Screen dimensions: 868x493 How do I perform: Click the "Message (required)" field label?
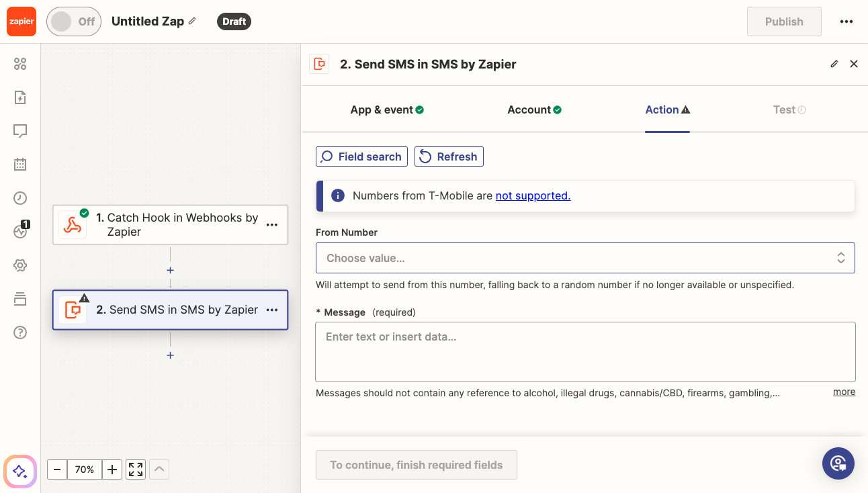pyautogui.click(x=366, y=312)
